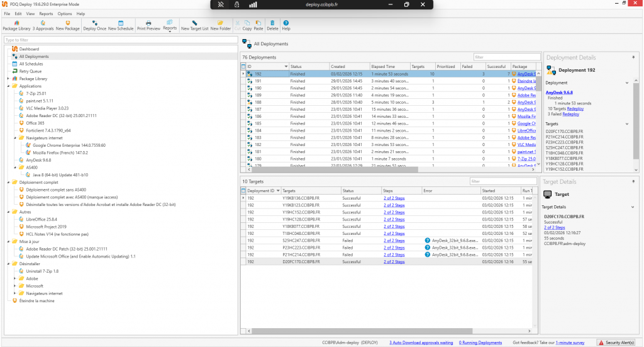
Task: Create a New Folder from toolbar
Action: pyautogui.click(x=221, y=25)
